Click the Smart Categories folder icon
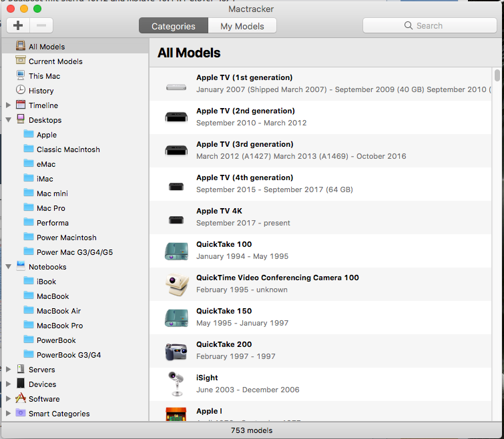This screenshot has height=439, width=504. coord(21,413)
